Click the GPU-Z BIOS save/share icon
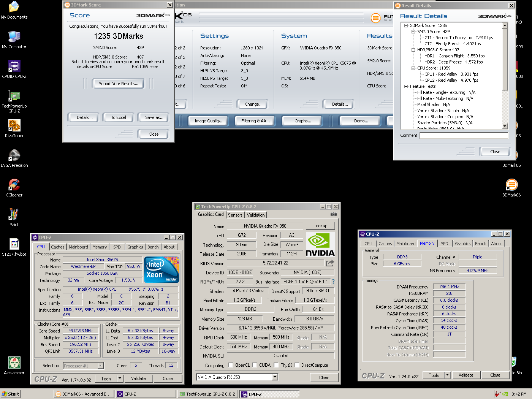This screenshot has width=532, height=399. pyautogui.click(x=330, y=263)
